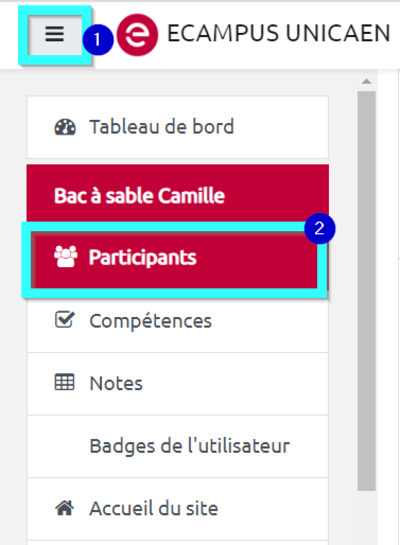The height and width of the screenshot is (545, 400).
Task: Click the Accueil du site house icon
Action: point(65,508)
